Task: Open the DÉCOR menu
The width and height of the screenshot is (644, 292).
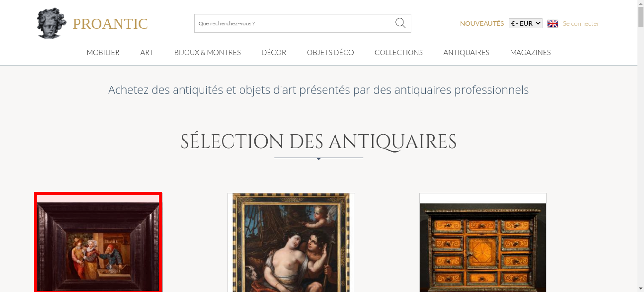Action: click(274, 52)
